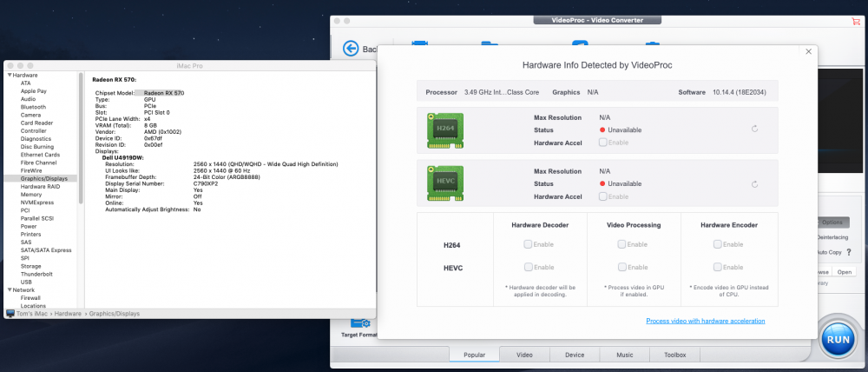
Task: Select PCI in the sidebar
Action: (x=25, y=210)
